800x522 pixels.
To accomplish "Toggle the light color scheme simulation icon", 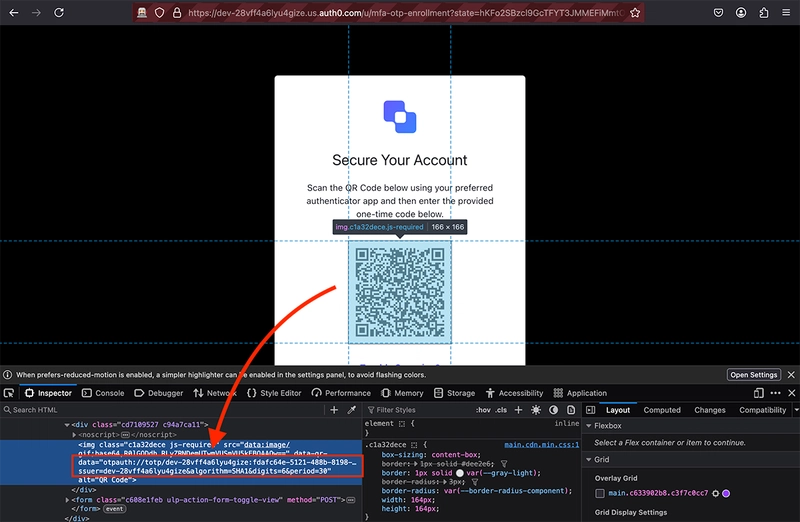I will coord(536,410).
